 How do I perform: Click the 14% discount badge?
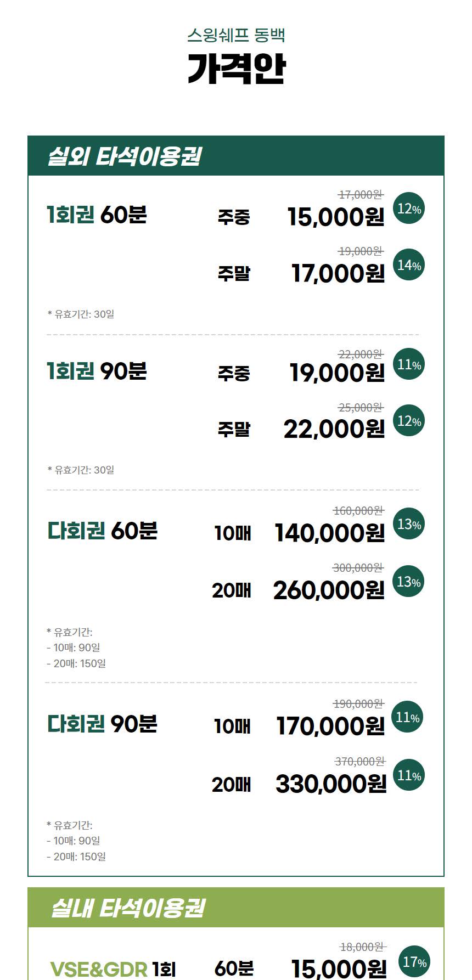409,265
